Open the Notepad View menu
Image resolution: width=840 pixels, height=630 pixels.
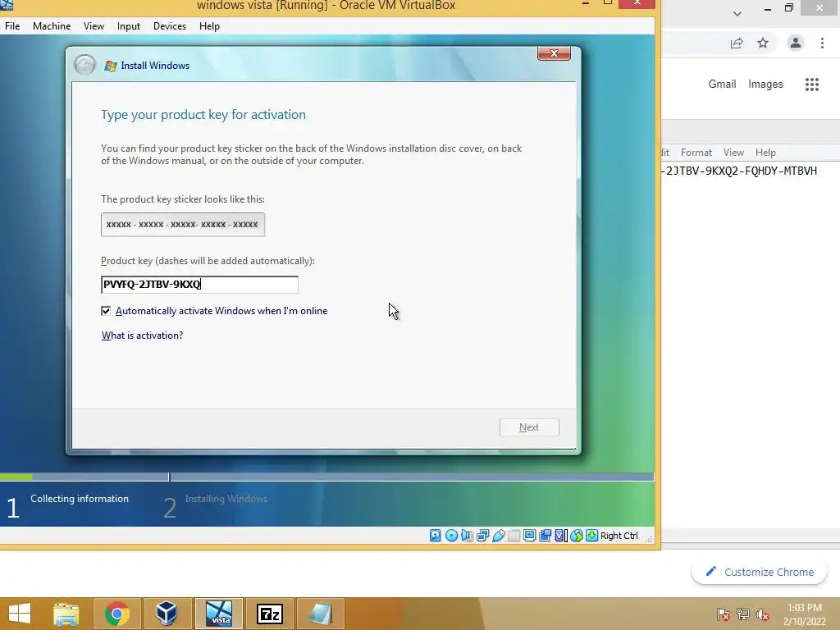pos(733,152)
